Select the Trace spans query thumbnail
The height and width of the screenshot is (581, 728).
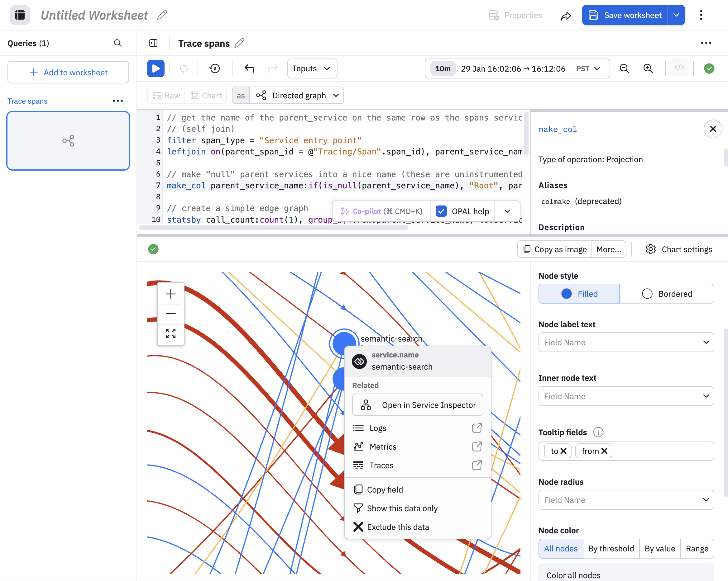pos(68,141)
